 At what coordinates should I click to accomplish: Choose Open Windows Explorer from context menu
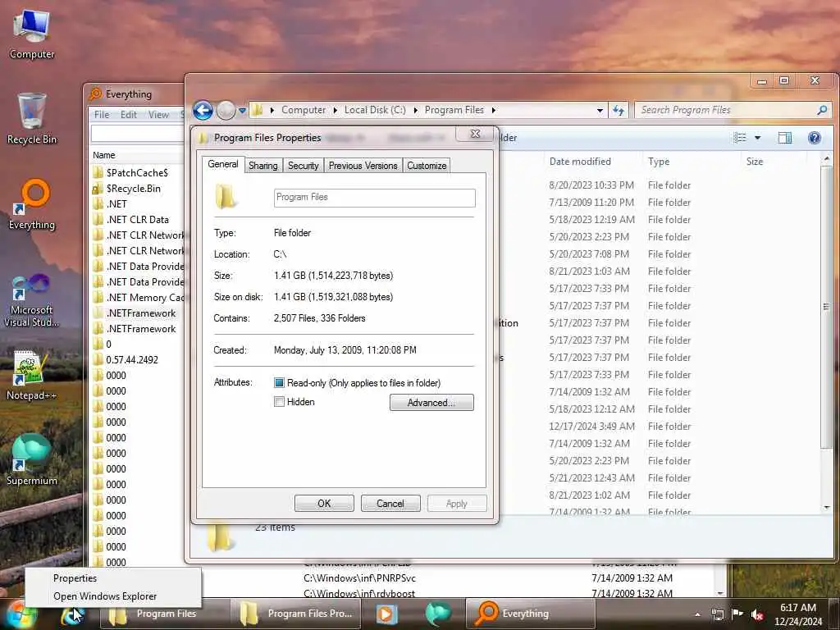click(105, 596)
